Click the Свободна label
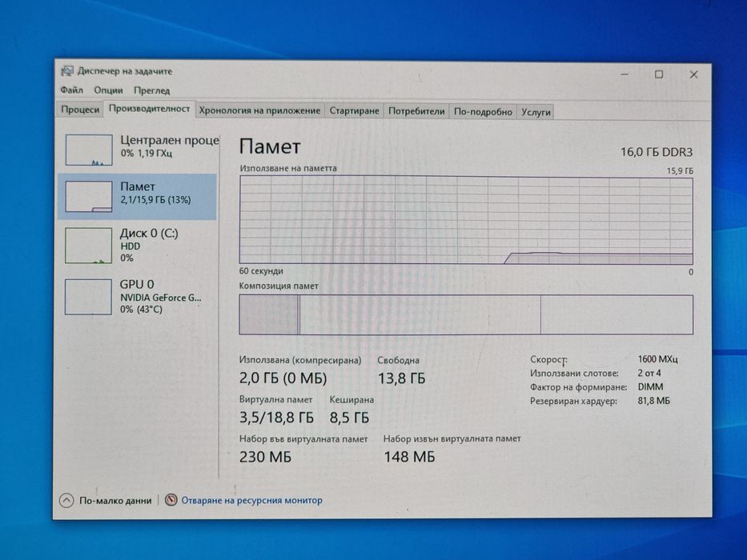Image resolution: width=747 pixels, height=560 pixels. (x=398, y=361)
